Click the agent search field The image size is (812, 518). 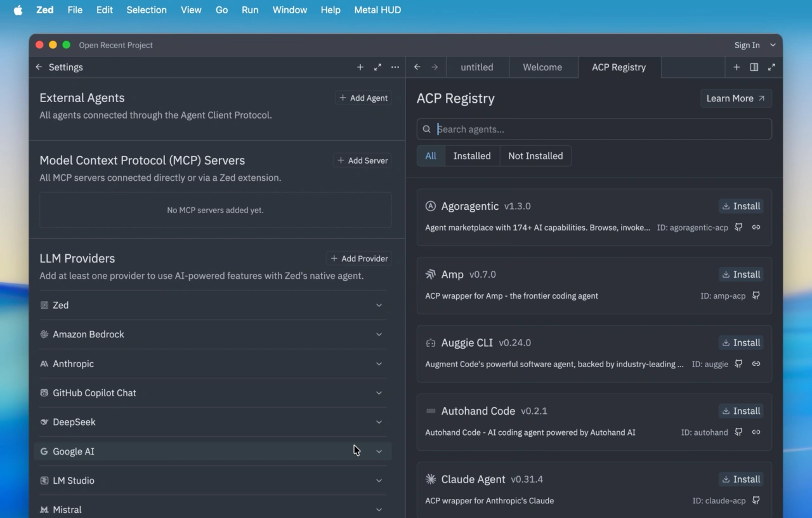click(x=594, y=129)
